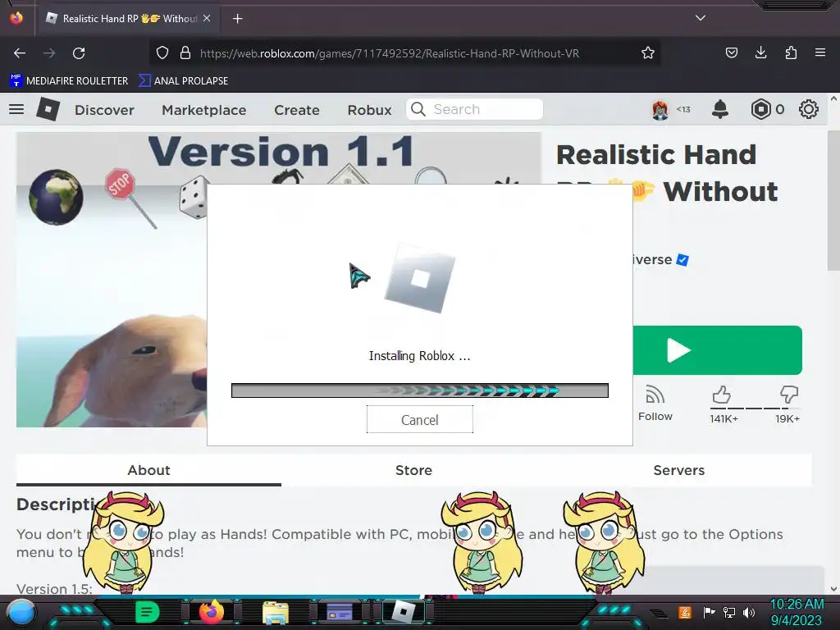840x630 pixels.
Task: Switch to the About tab
Action: [149, 470]
